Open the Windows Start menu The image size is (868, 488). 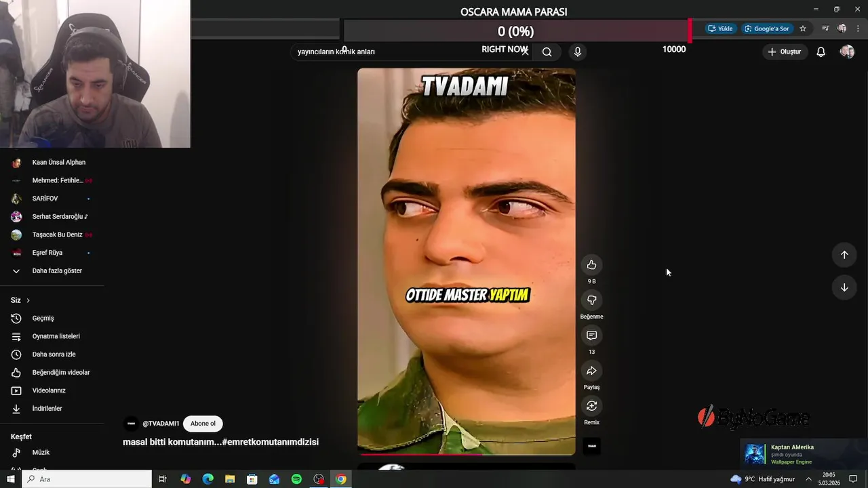(11, 479)
